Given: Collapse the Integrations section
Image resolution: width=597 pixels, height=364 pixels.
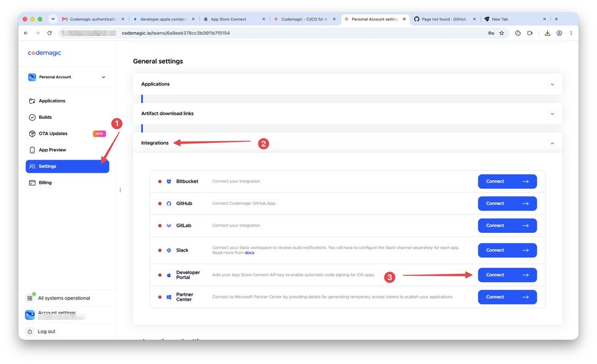Looking at the screenshot, I should pyautogui.click(x=347, y=143).
